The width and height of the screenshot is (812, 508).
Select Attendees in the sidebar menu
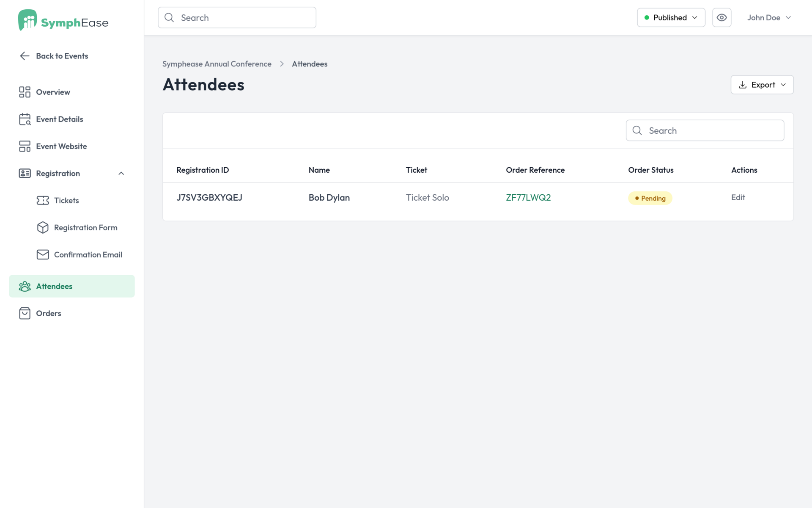pyautogui.click(x=54, y=286)
